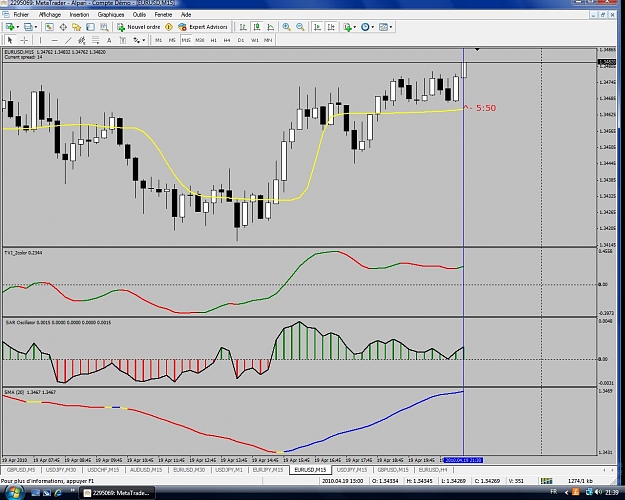The width and height of the screenshot is (625, 500).
Task: Switch to GBPUSD,M5 chart tab
Action: coord(21,470)
